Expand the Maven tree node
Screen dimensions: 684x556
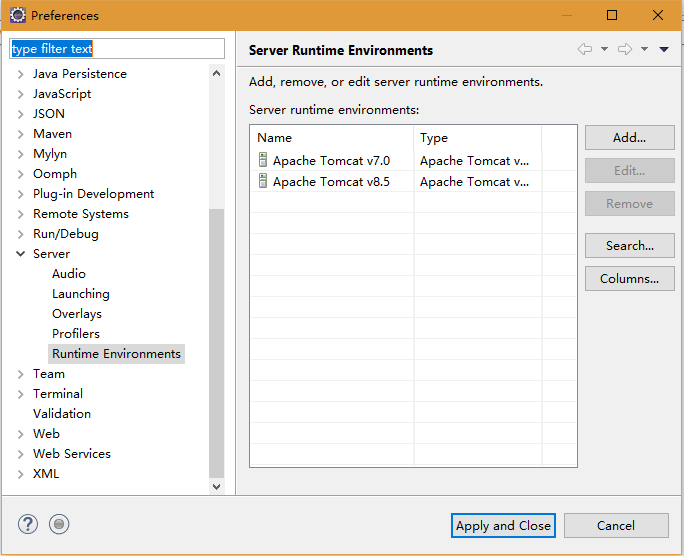tap(21, 134)
